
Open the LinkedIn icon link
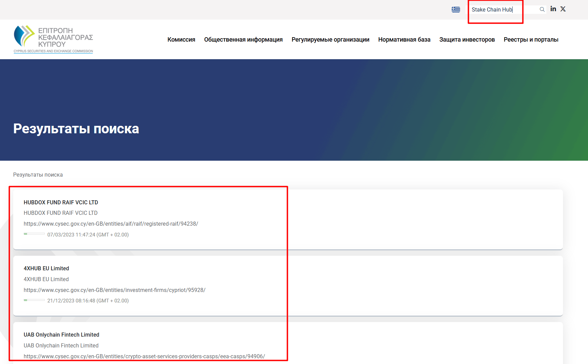[553, 9]
